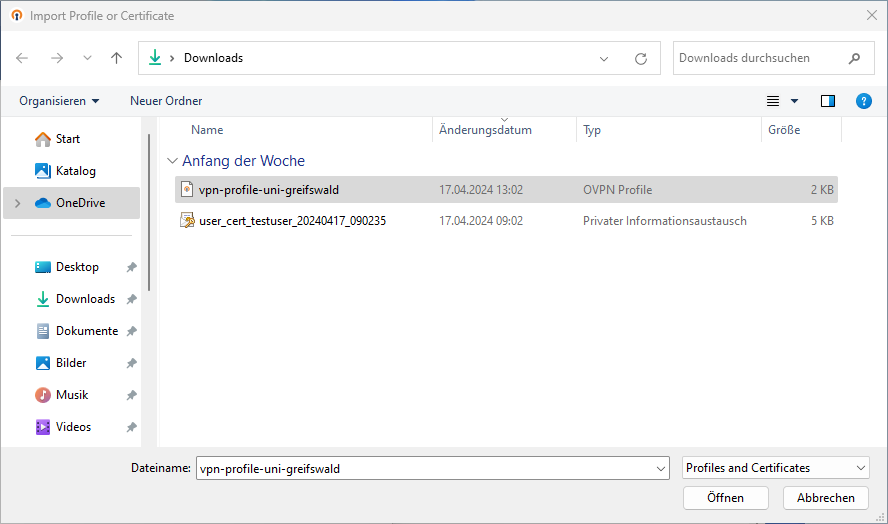Select Musik in the navigation pane
This screenshot has width=888, height=524.
[x=72, y=395]
